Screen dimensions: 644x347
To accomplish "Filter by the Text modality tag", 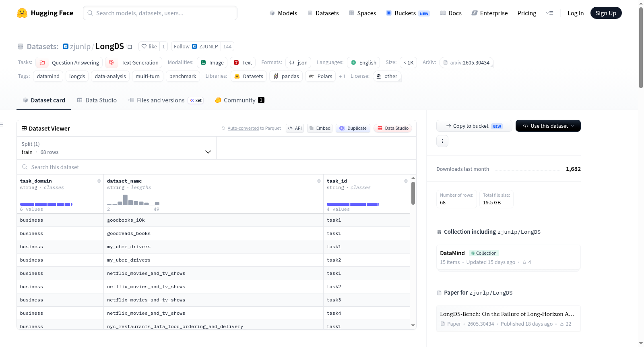I will click(x=243, y=62).
